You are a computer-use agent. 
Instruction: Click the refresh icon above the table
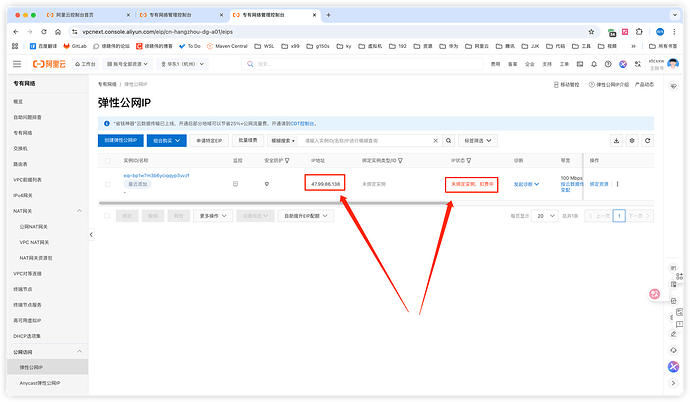tap(647, 141)
